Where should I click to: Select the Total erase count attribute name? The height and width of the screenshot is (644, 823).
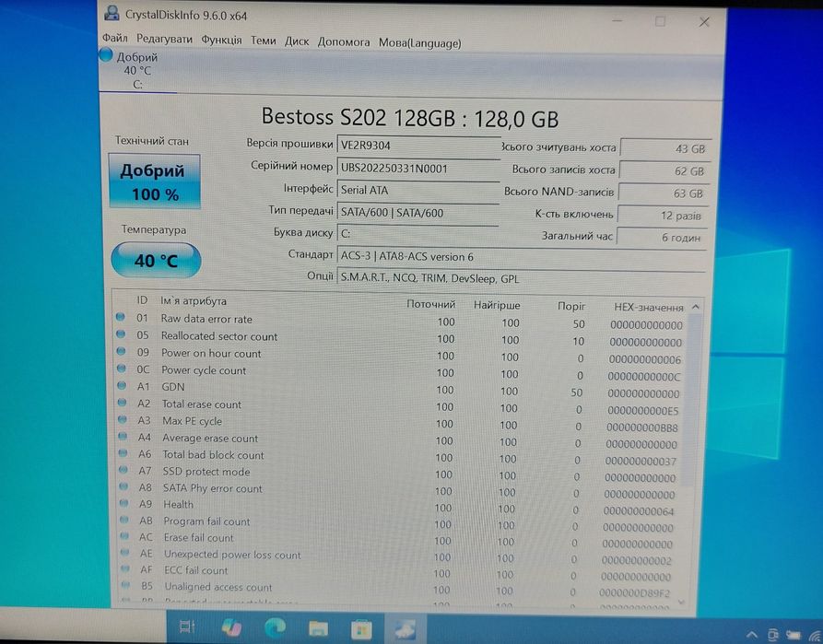[x=202, y=404]
